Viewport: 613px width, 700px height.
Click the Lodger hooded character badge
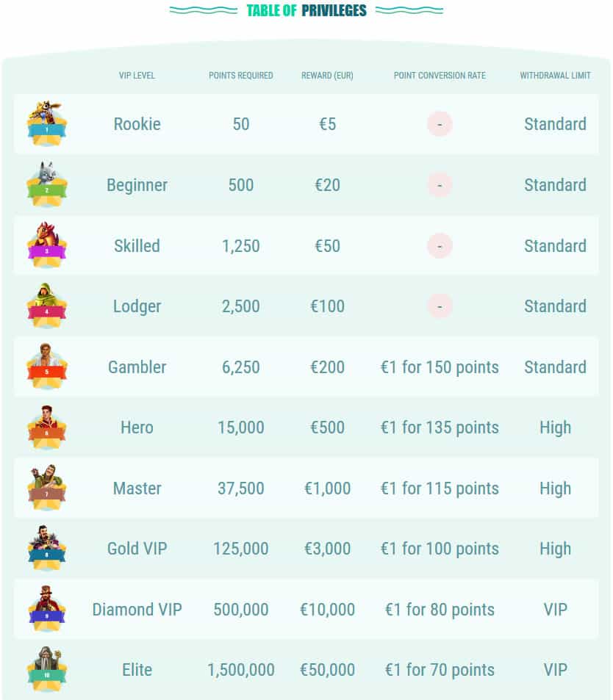tap(47, 306)
